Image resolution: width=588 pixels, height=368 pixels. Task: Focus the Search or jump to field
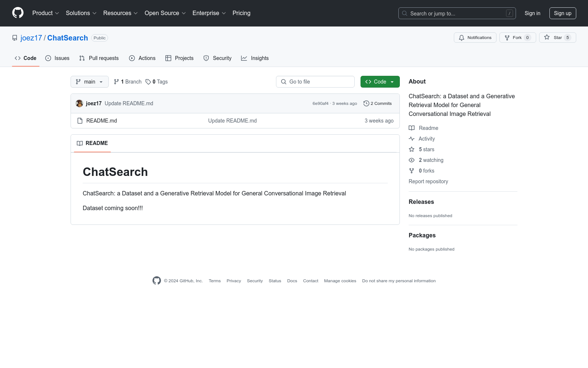457,13
